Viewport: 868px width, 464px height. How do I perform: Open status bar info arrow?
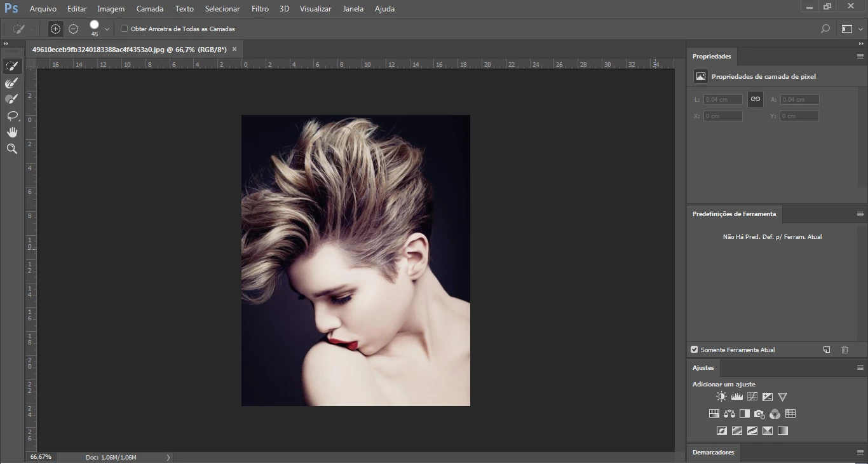[168, 457]
